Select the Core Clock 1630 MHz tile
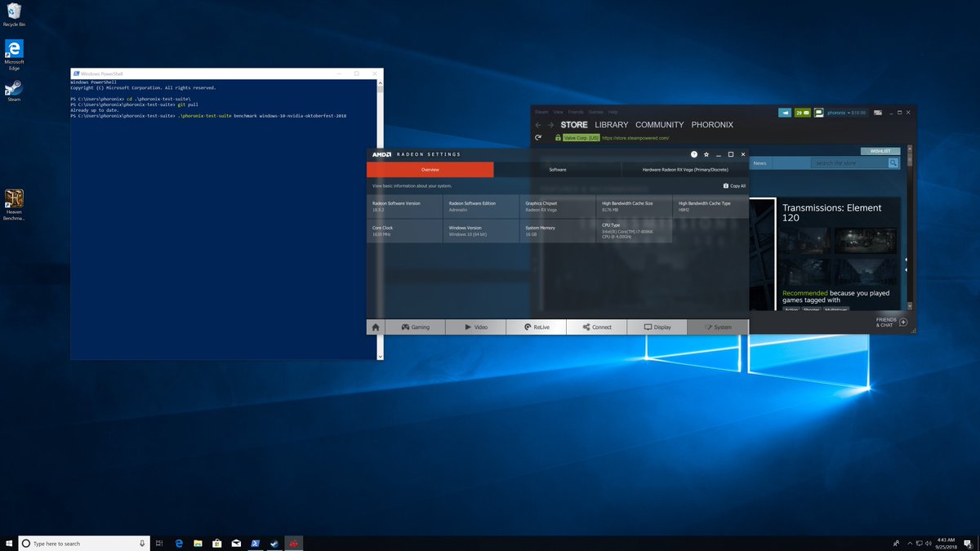 [x=404, y=231]
